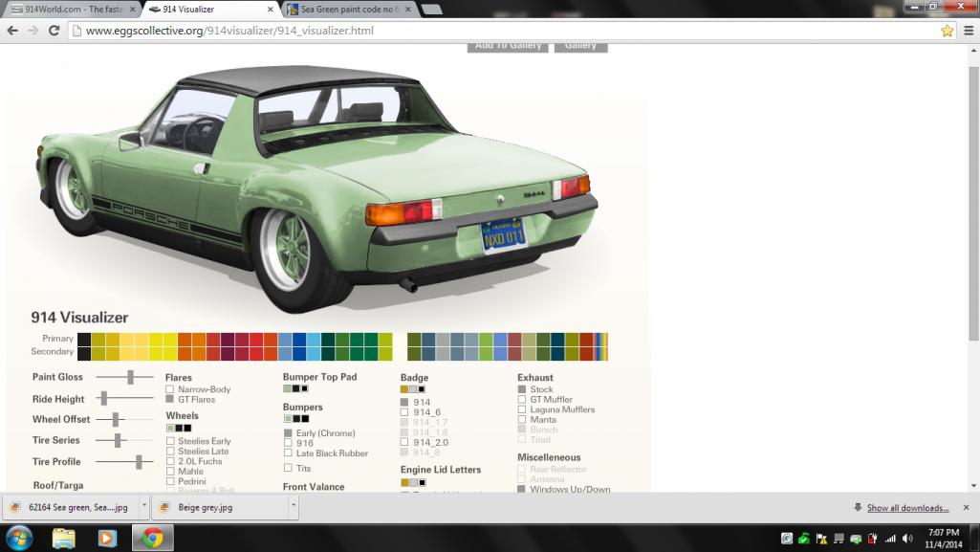Open the volume control in system tray
This screenshot has width=980, height=552.
pyautogui.click(x=907, y=539)
